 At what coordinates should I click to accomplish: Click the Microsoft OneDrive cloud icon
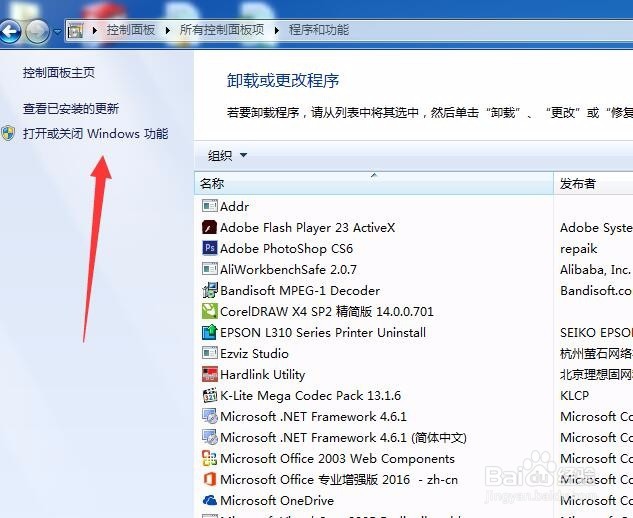[x=210, y=501]
